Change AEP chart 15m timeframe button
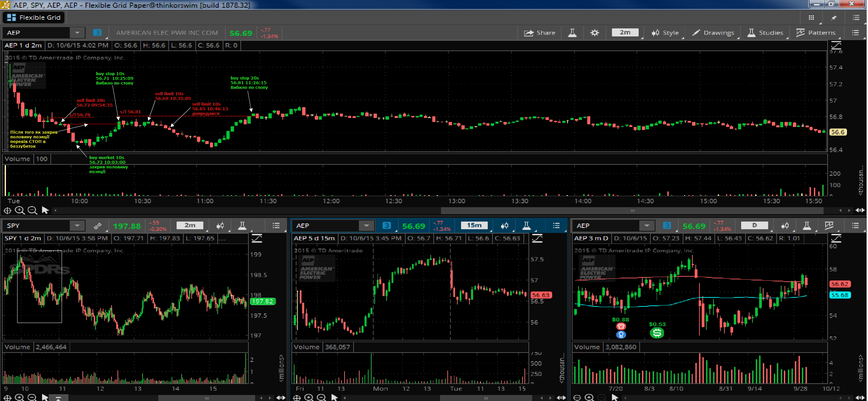 (474, 225)
